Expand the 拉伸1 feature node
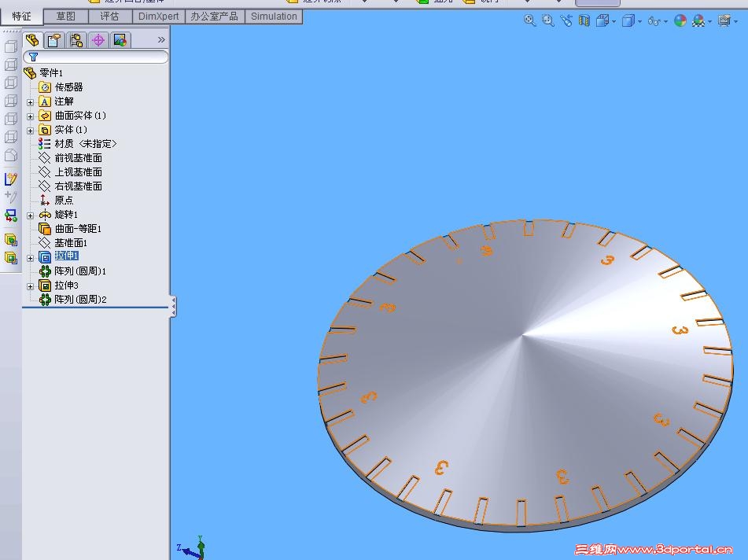Screen dimensions: 748x560 30,258
